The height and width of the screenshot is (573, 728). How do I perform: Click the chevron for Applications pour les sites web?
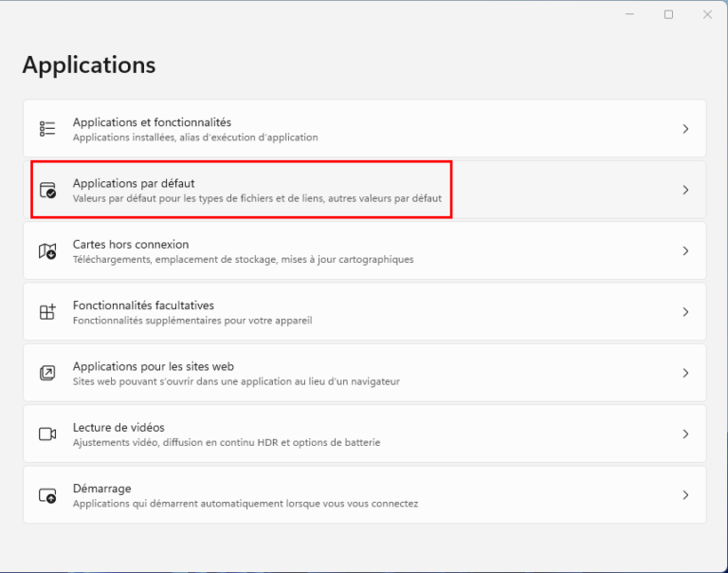tap(685, 373)
